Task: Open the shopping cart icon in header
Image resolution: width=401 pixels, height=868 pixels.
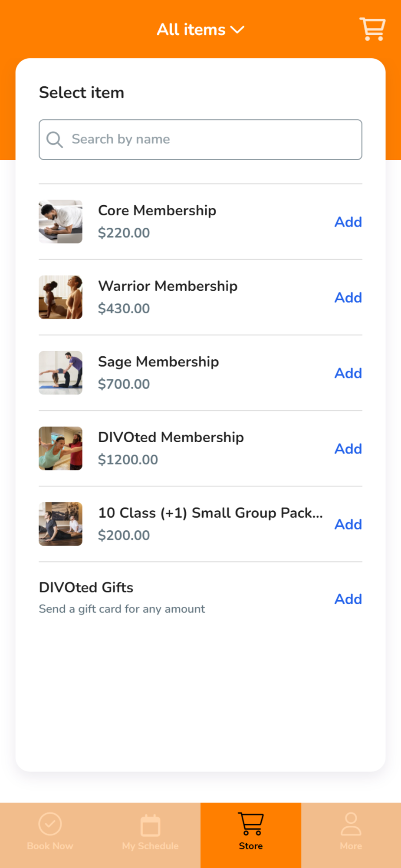Action: pyautogui.click(x=372, y=29)
